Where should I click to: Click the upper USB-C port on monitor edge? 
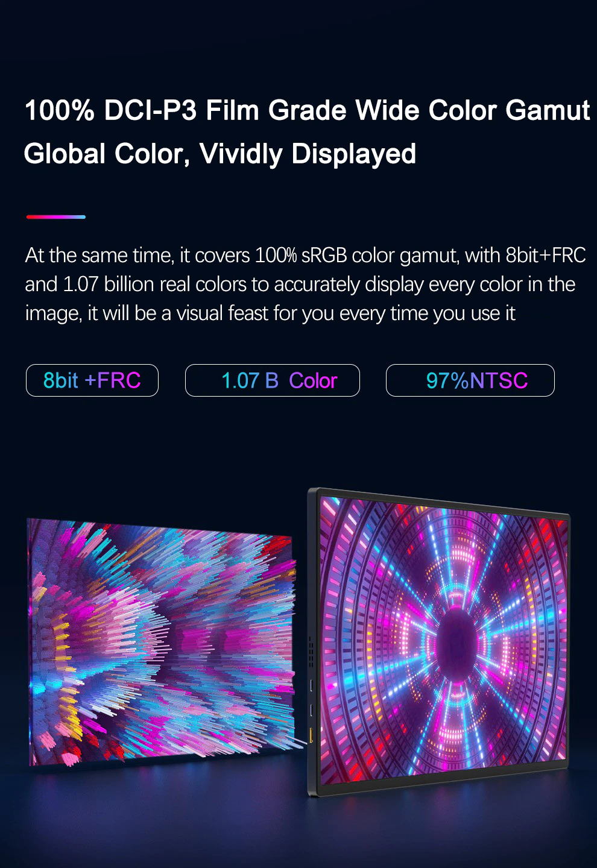coord(311,685)
